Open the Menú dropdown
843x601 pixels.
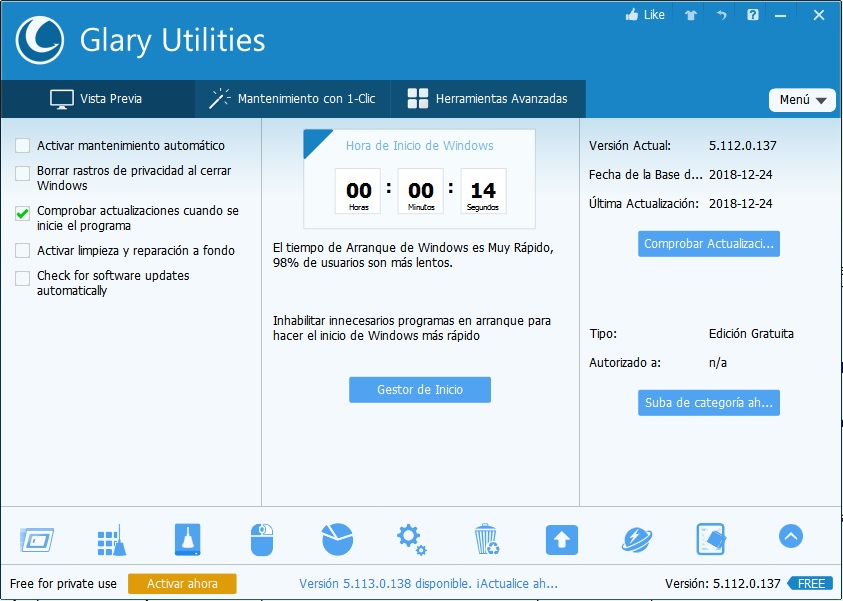pyautogui.click(x=802, y=100)
